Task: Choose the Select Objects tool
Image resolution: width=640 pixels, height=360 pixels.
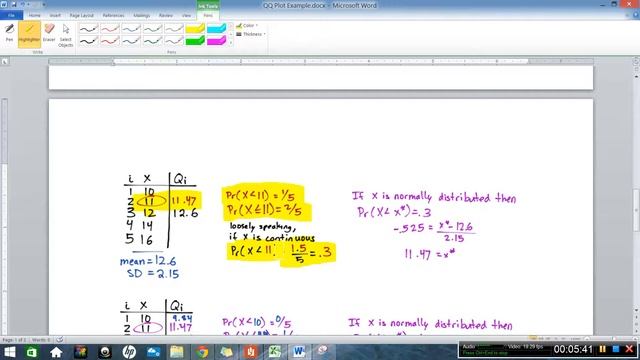Action: click(66, 35)
